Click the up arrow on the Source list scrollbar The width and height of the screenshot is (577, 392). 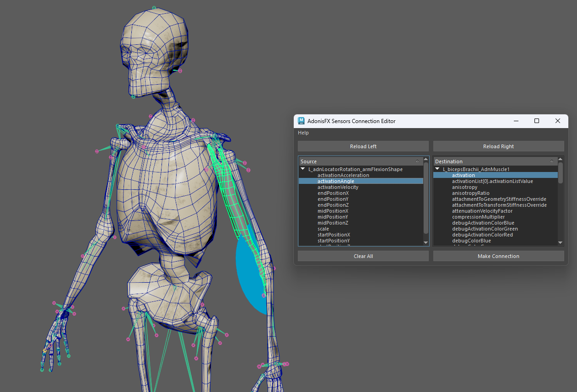pyautogui.click(x=426, y=158)
